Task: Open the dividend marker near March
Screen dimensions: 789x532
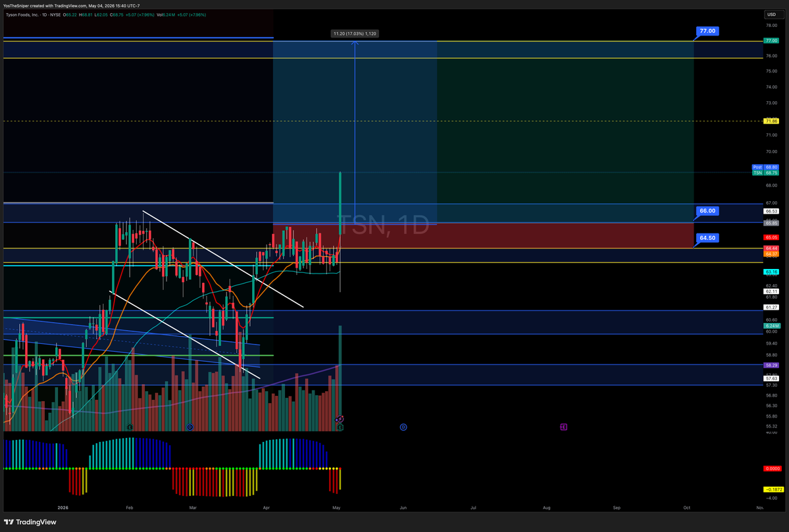Action: pyautogui.click(x=190, y=427)
